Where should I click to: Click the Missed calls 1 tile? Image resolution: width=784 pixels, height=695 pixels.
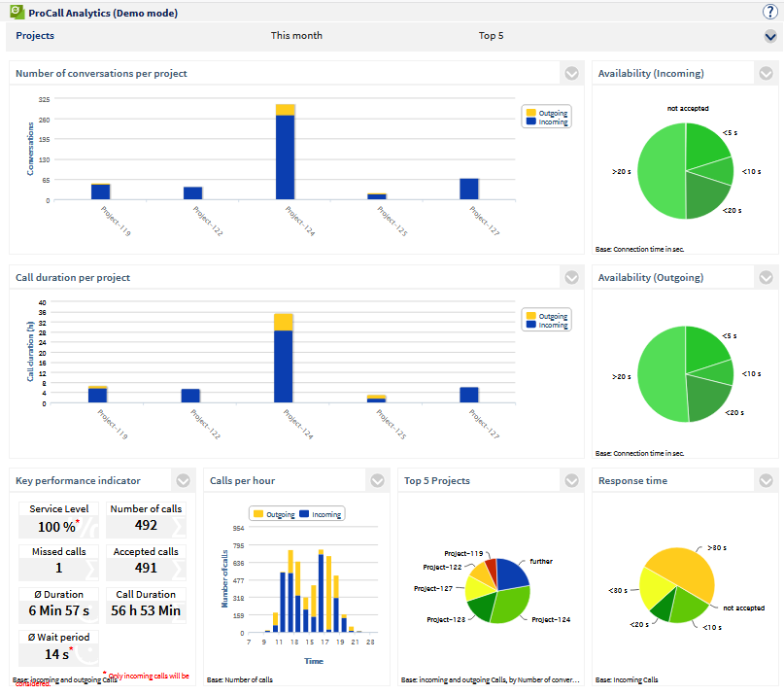click(59, 563)
